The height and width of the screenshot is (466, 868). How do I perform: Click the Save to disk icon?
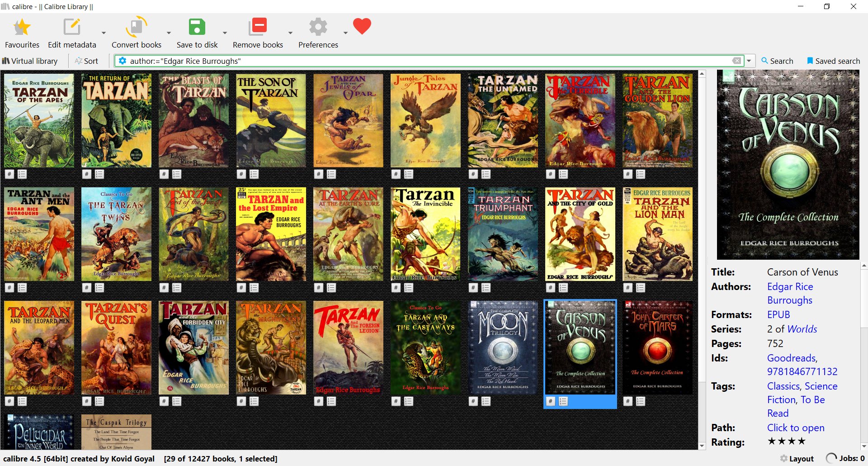(197, 27)
